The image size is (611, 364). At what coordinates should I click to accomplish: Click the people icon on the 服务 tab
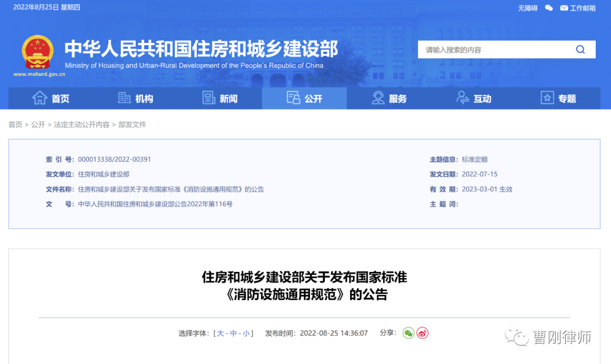pos(378,98)
